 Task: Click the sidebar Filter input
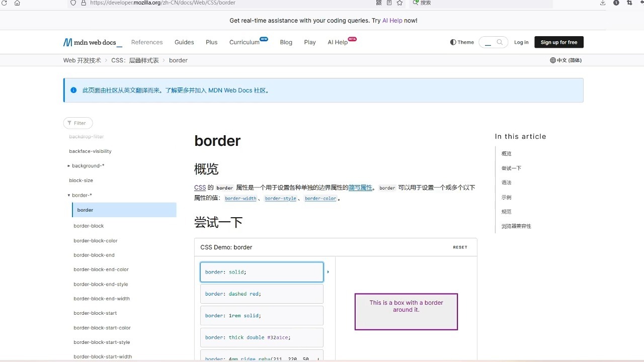point(78,123)
